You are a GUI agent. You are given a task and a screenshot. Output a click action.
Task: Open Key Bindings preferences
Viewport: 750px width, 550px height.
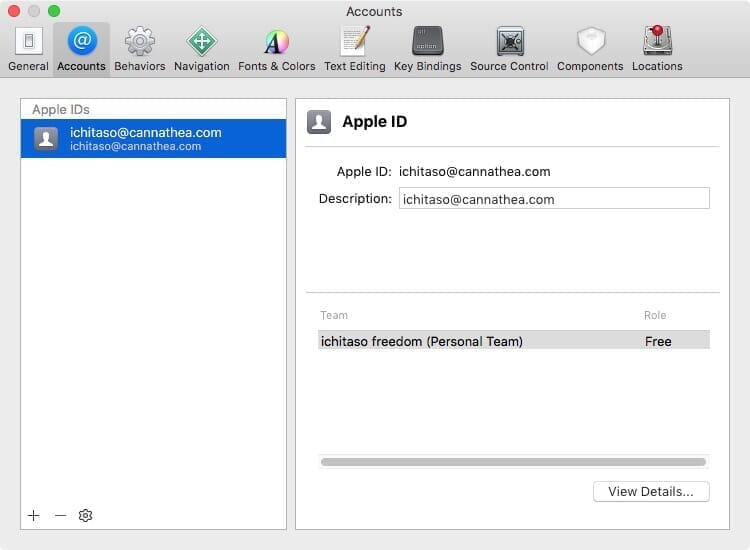[x=427, y=49]
